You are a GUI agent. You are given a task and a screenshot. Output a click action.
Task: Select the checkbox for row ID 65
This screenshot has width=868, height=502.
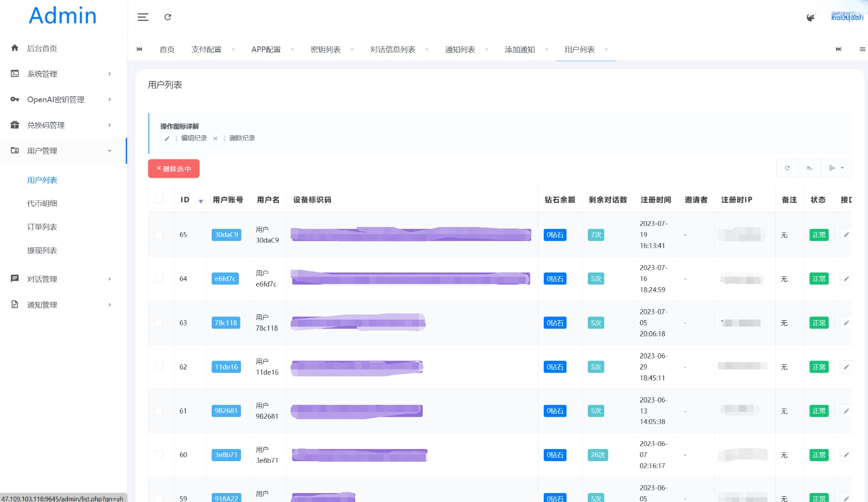159,235
